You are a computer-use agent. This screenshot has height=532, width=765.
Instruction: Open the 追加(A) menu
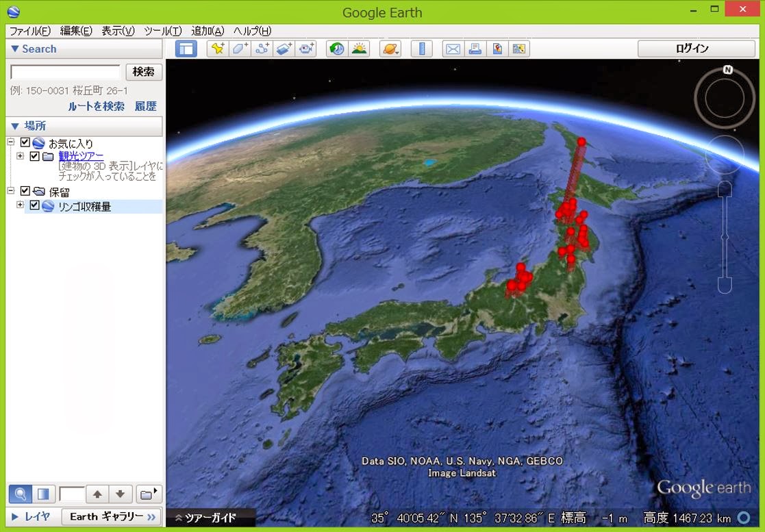coord(208,31)
